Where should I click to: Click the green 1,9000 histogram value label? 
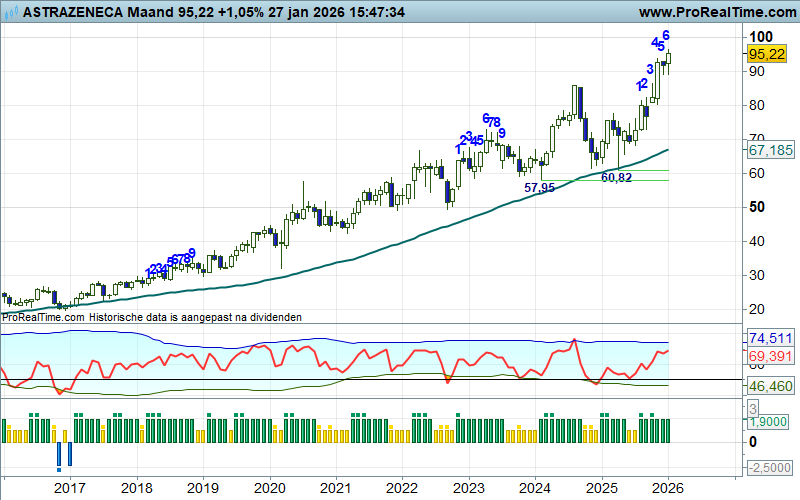769,424
